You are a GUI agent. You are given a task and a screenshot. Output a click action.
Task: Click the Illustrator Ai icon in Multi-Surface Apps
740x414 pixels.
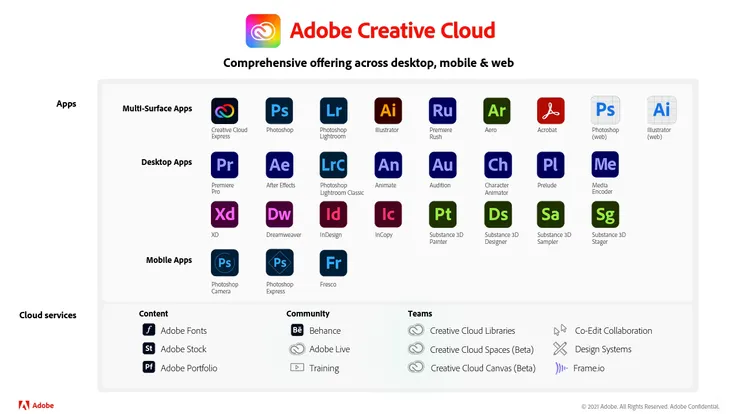[388, 110]
